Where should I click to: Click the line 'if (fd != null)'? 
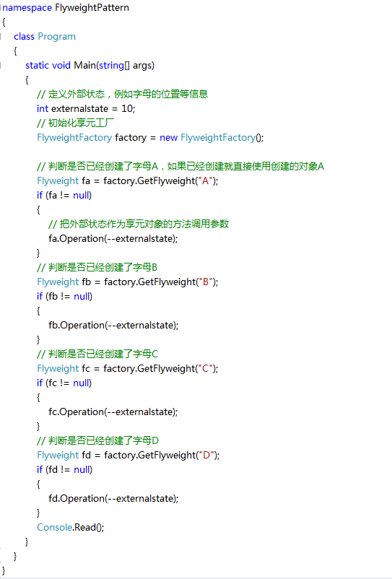click(x=64, y=470)
